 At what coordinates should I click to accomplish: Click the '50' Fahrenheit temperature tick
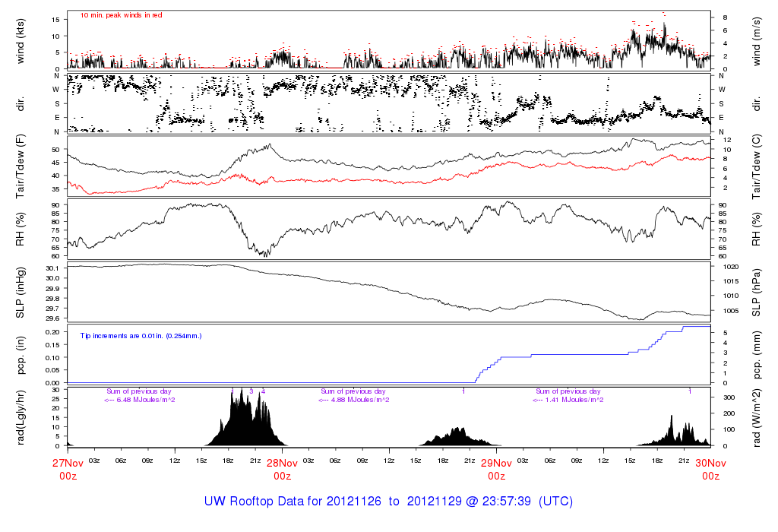click(x=55, y=150)
